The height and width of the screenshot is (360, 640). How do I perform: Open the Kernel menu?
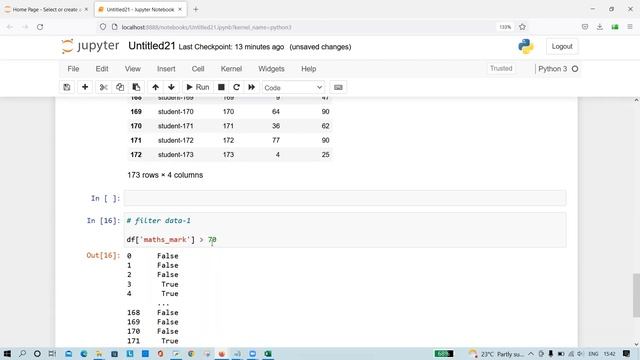pyautogui.click(x=231, y=69)
